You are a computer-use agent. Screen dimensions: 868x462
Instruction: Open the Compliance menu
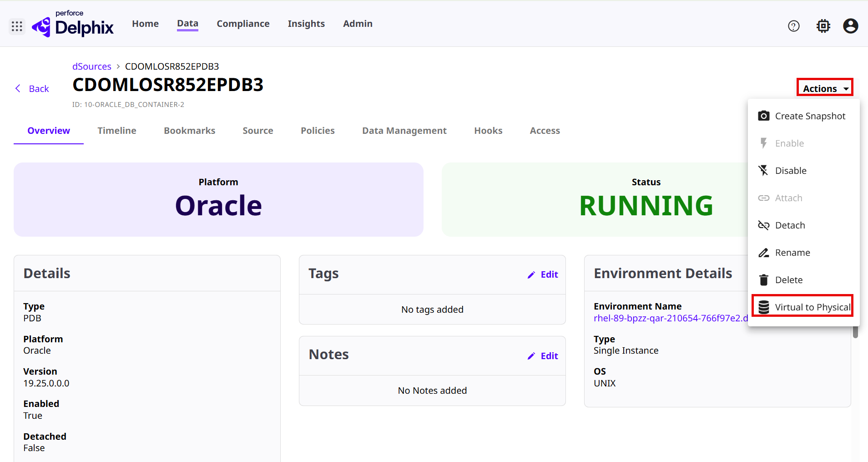[243, 24]
